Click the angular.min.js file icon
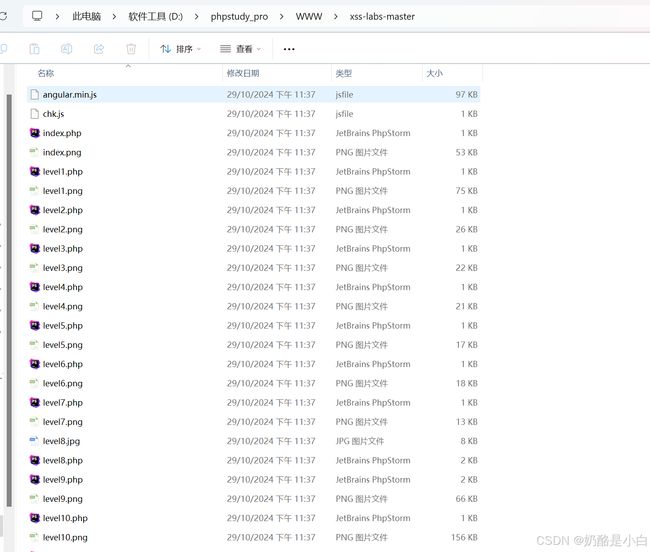650x552 pixels. point(35,94)
